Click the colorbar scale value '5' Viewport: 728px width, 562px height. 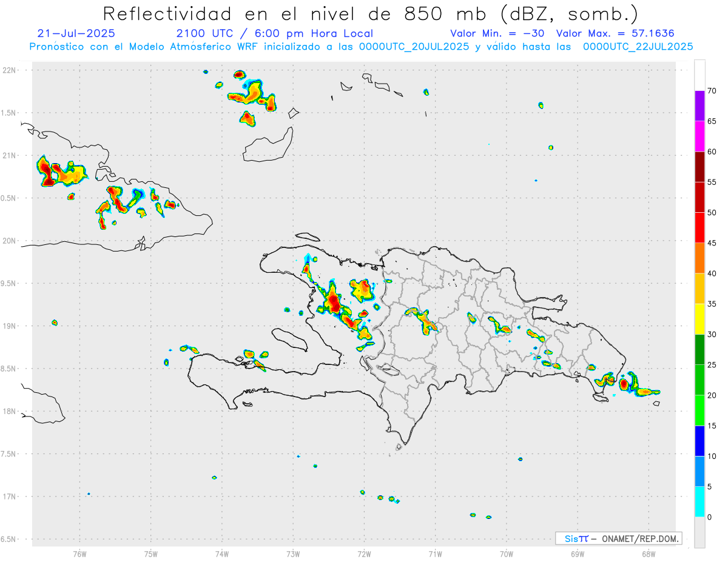tap(710, 487)
